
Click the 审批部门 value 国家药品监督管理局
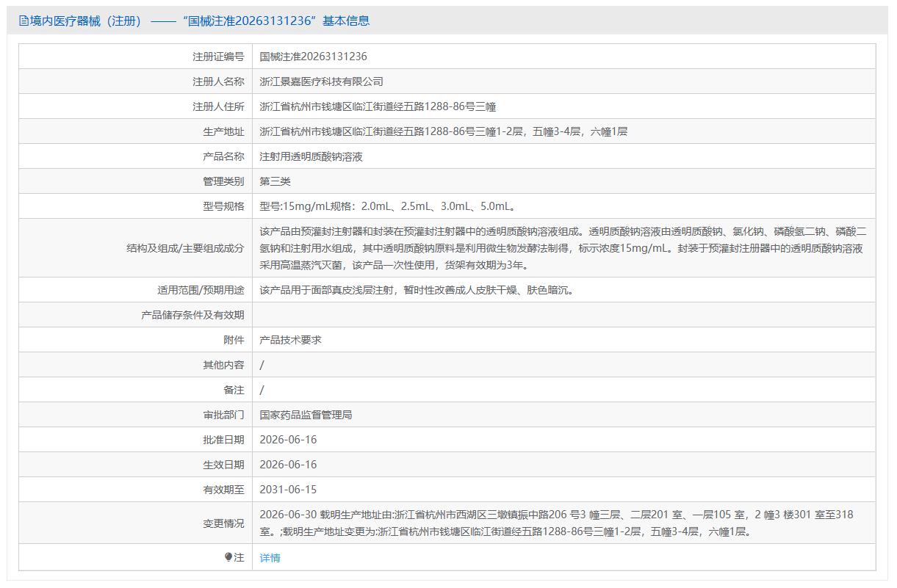click(x=306, y=415)
